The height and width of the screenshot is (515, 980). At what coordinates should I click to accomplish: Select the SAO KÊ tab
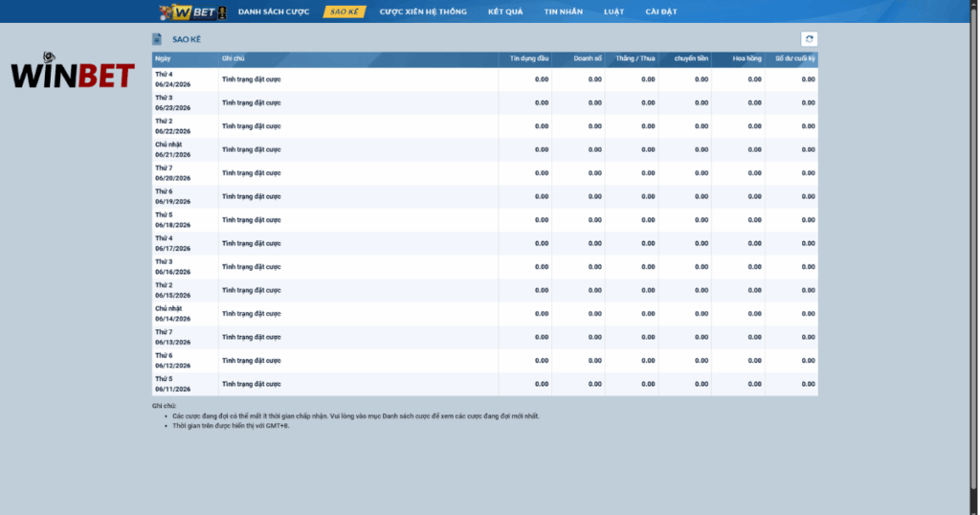(345, 11)
